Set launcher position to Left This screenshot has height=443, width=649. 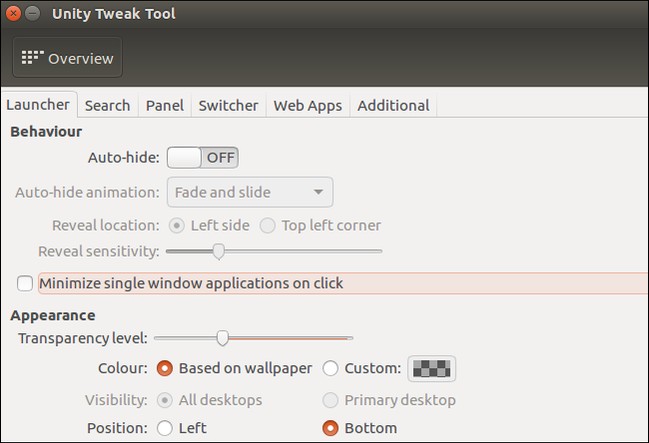[165, 428]
